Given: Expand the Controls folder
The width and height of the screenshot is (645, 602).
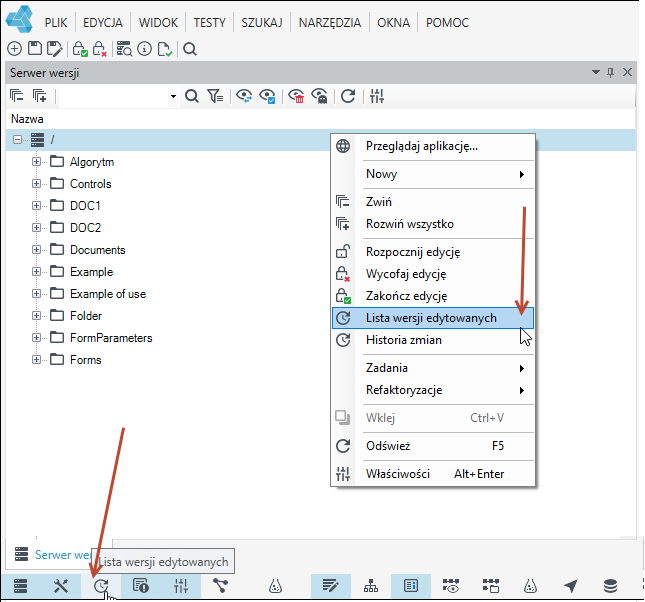Looking at the screenshot, I should (36, 184).
